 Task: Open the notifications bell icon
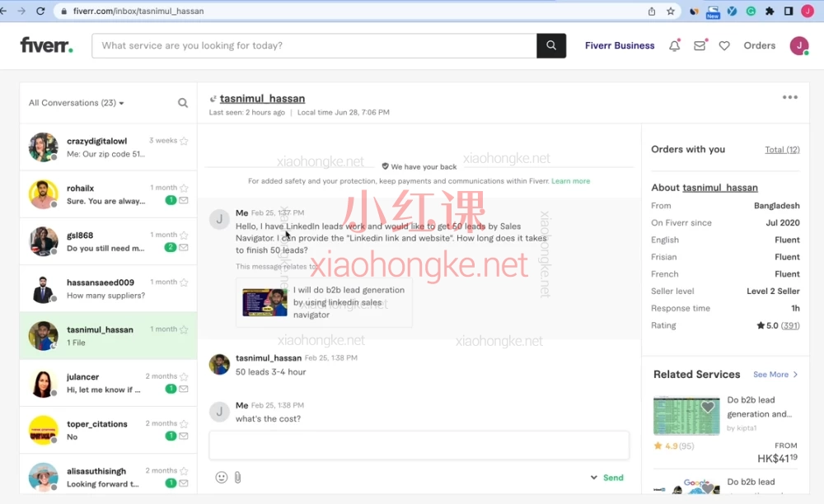[x=674, y=45]
